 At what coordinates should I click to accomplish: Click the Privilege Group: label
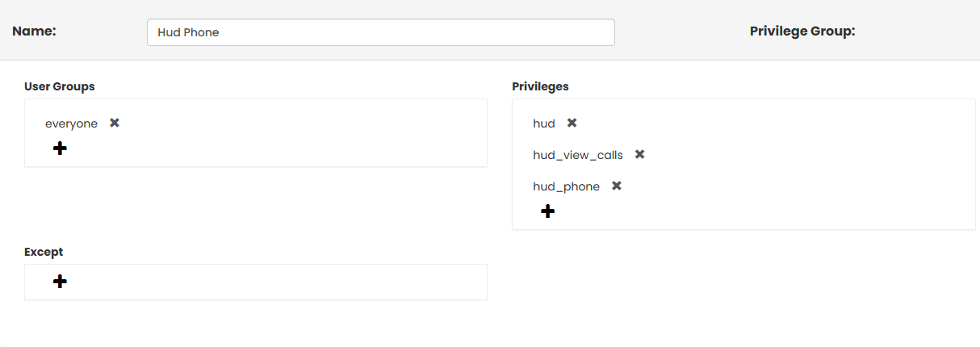pyautogui.click(x=802, y=31)
